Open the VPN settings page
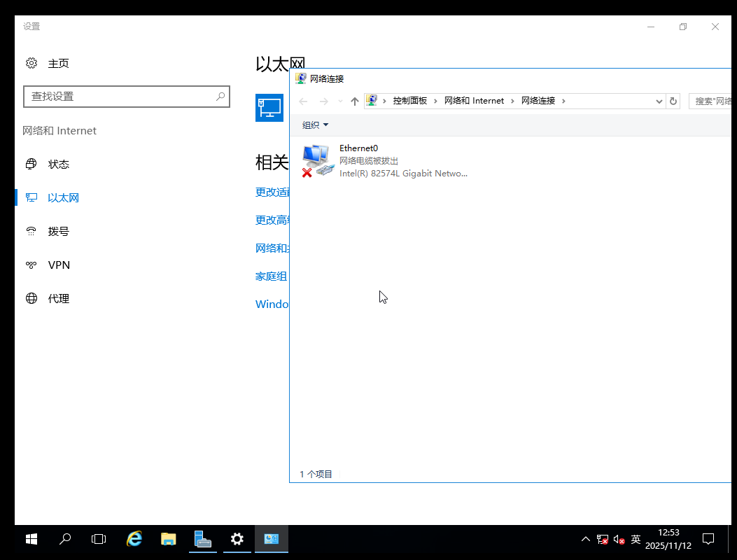Screen dimensions: 737x560 pyautogui.click(x=59, y=265)
